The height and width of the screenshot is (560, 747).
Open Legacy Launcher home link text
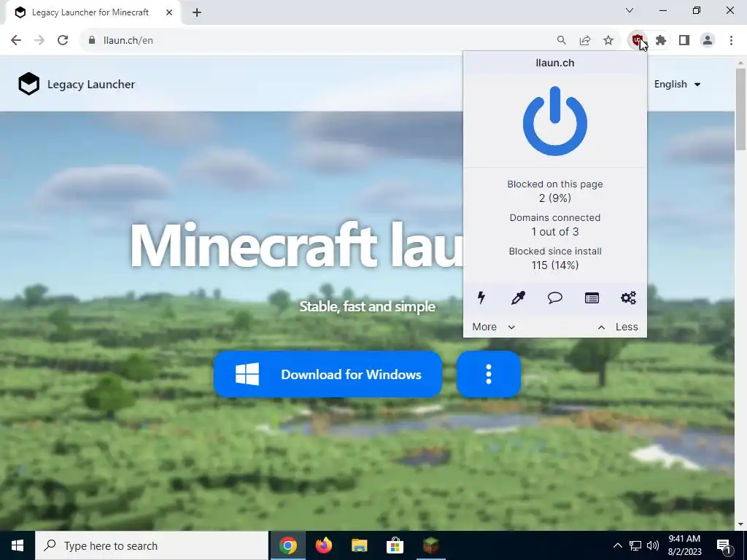click(91, 85)
